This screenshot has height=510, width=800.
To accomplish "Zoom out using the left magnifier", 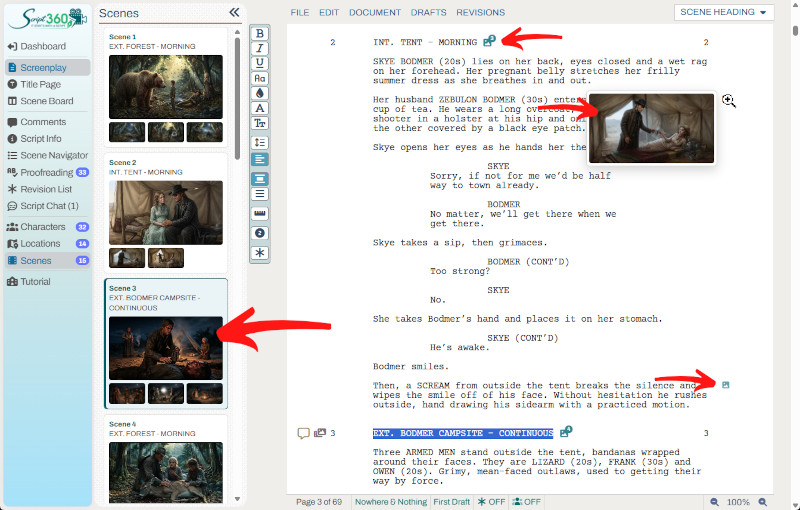I will tap(715, 502).
